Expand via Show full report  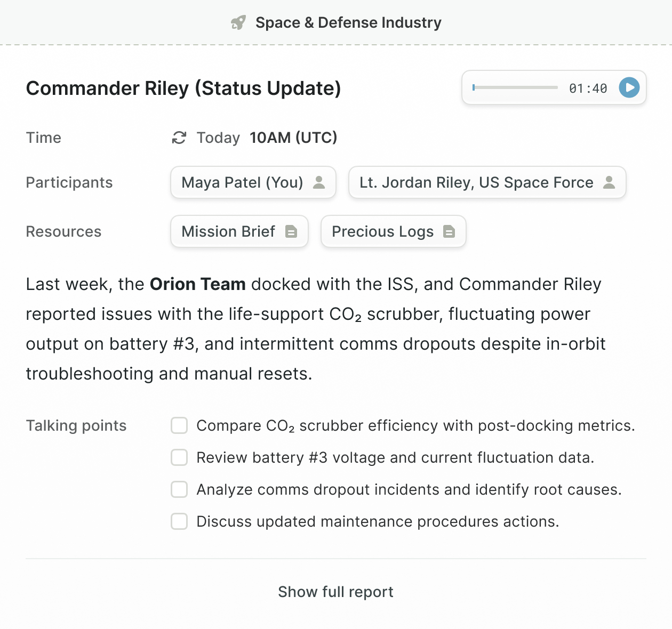tap(336, 592)
